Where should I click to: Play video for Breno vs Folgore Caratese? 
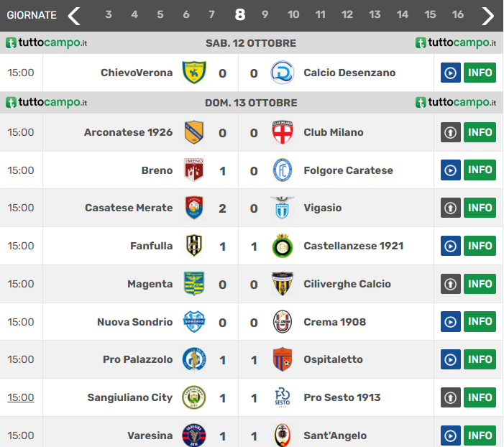(x=450, y=170)
